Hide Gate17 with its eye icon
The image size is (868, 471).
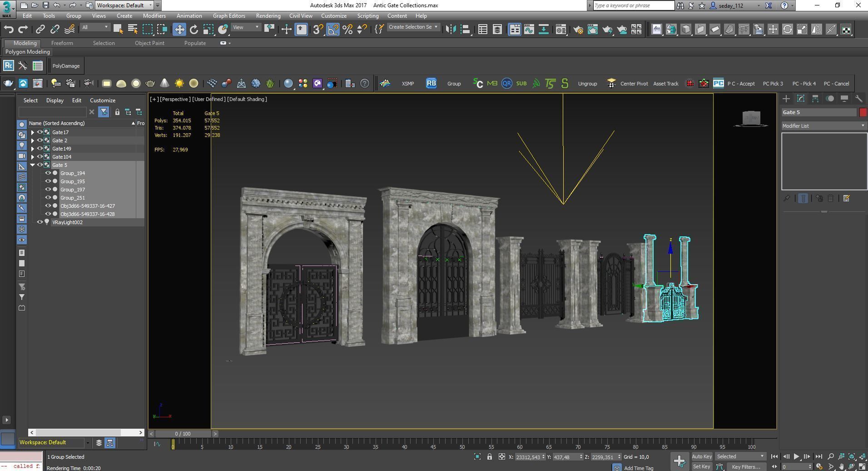pos(40,132)
